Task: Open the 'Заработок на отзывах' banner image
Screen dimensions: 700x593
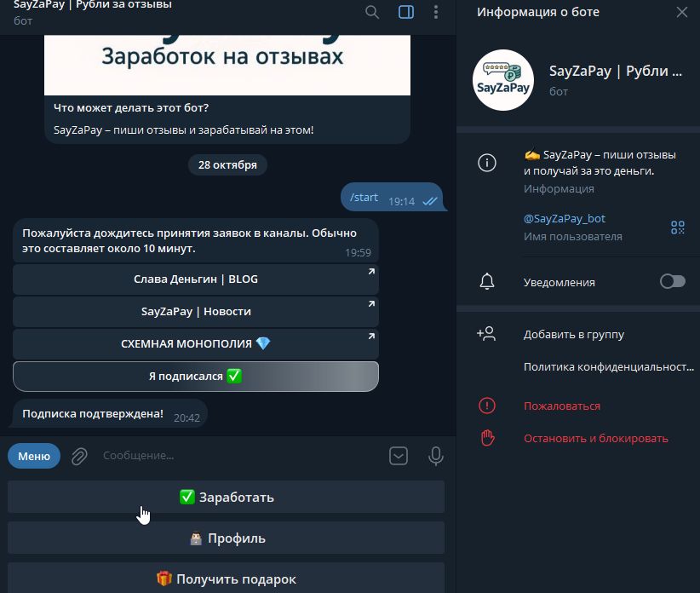Action: tap(227, 65)
